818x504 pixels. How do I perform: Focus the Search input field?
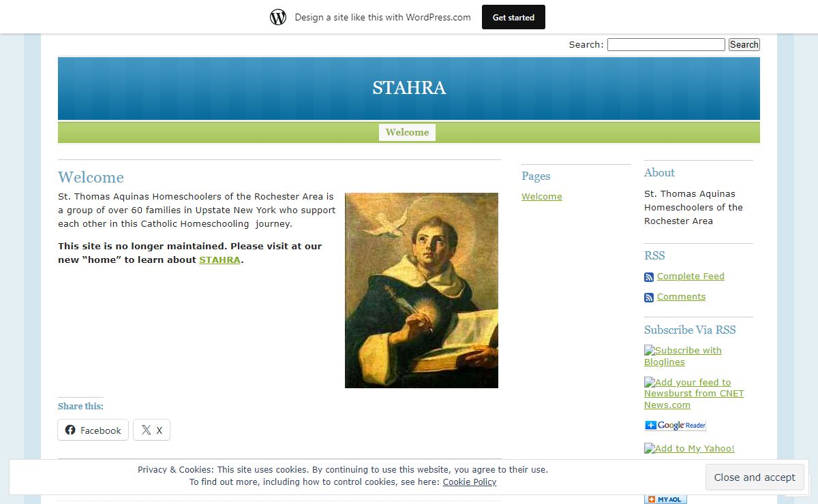666,44
